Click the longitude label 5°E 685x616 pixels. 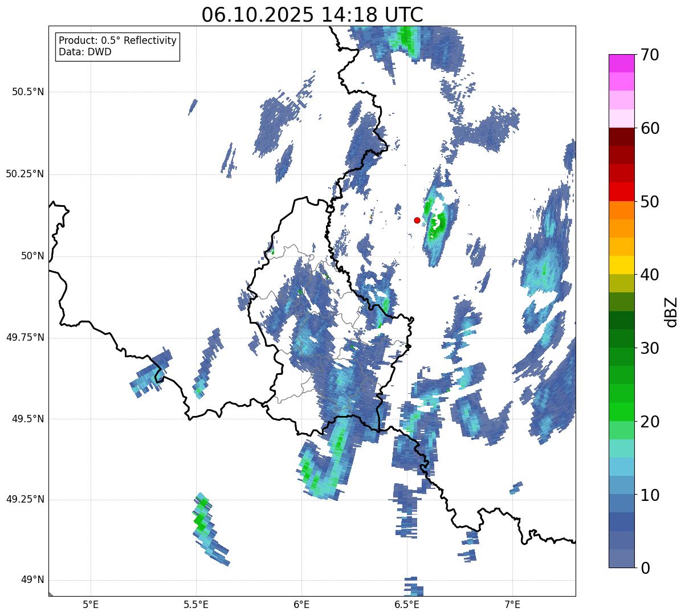pyautogui.click(x=91, y=604)
